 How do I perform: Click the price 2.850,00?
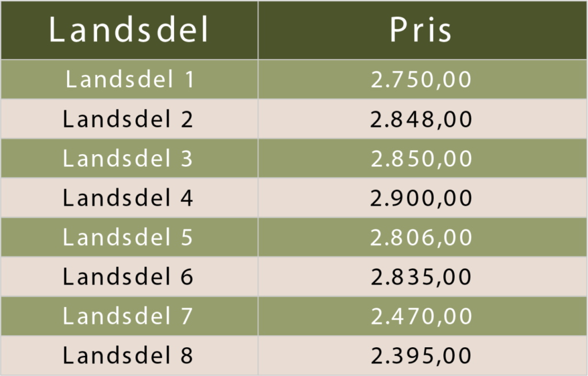point(421,159)
